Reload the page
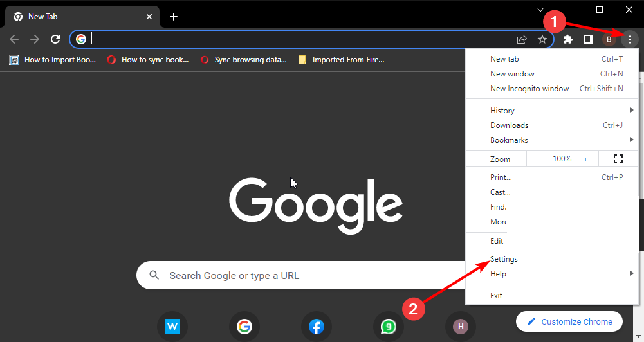 55,39
